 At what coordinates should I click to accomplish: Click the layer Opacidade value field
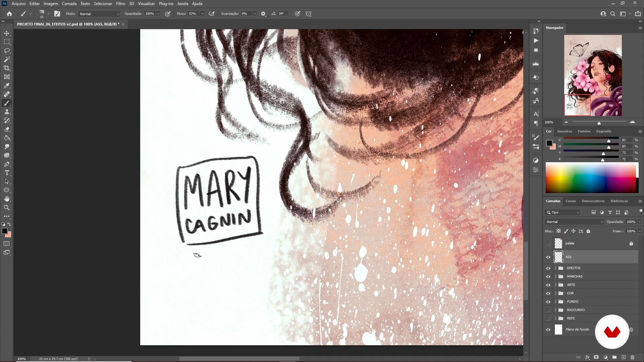click(631, 222)
